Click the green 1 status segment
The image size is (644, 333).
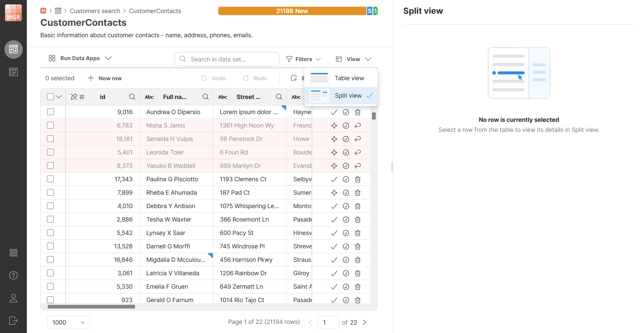[375, 11]
